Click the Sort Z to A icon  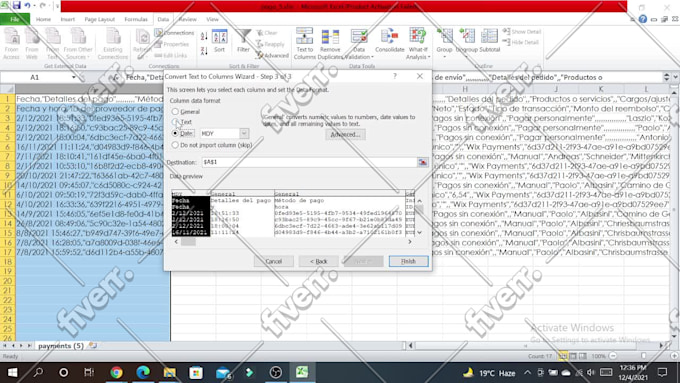click(x=204, y=50)
